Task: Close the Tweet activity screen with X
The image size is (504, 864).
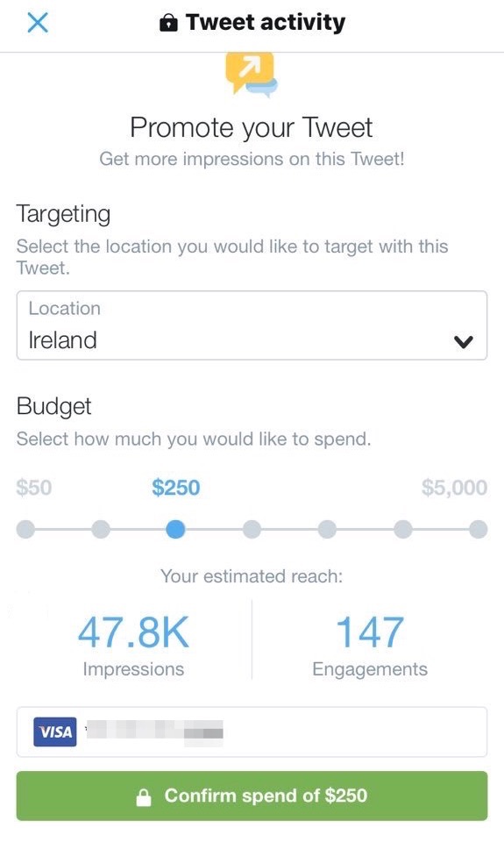Action: (38, 23)
